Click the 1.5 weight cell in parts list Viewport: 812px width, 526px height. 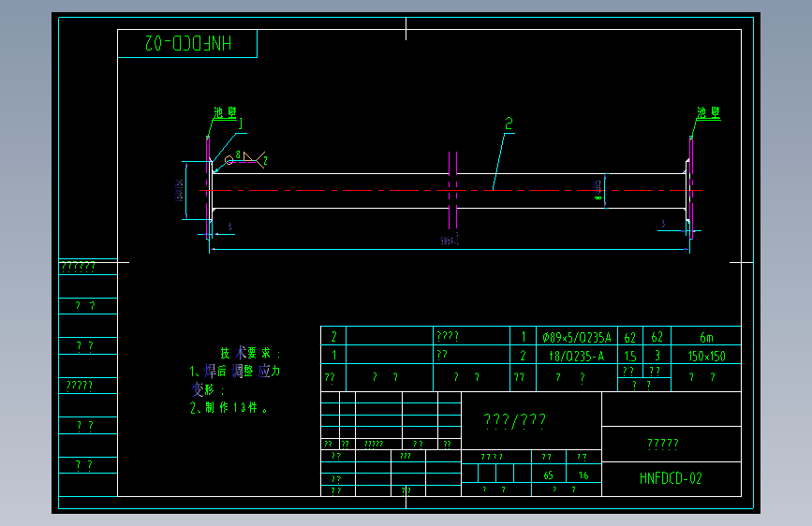pyautogui.click(x=630, y=356)
